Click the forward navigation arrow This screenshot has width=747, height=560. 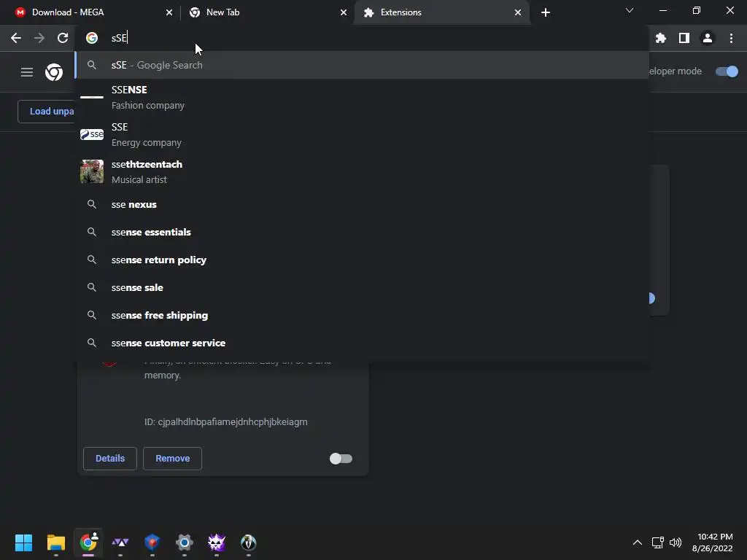tap(39, 38)
